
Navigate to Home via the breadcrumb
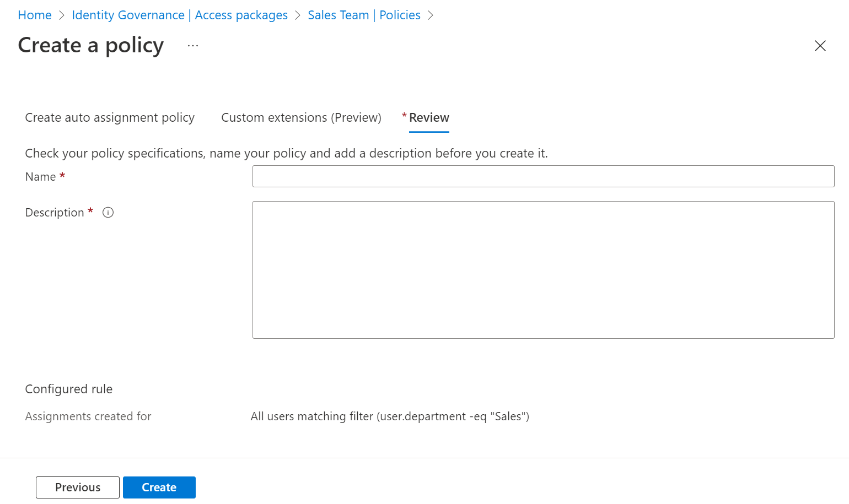coord(35,15)
